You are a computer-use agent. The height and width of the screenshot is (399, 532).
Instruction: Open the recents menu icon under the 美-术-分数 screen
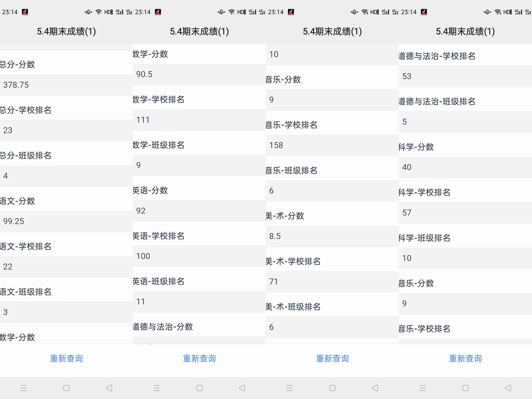pos(290,388)
